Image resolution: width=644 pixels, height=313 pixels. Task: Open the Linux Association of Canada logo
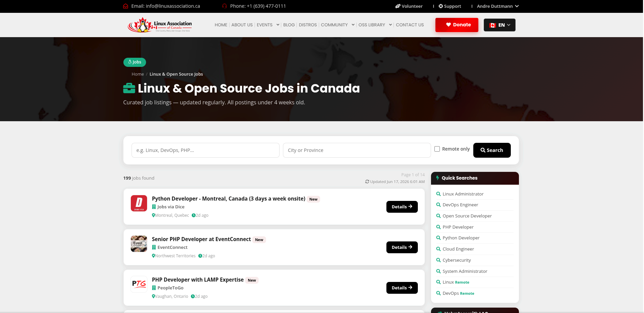pos(160,25)
